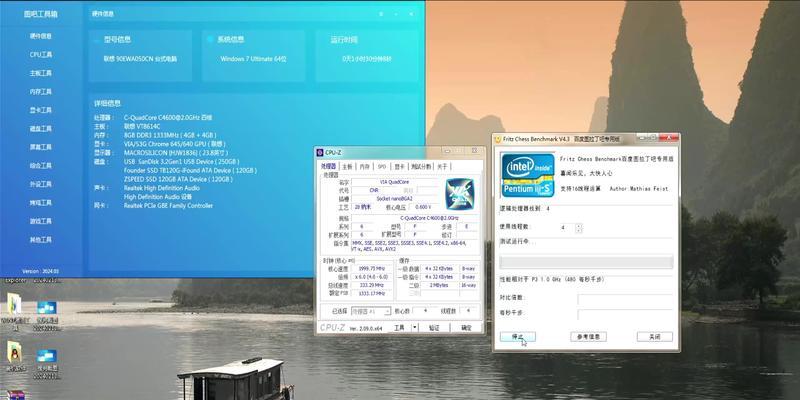800x400 pixels.
Task: Click the USB SanDisk 3.2Gen1 disk line
Action: 181,162
